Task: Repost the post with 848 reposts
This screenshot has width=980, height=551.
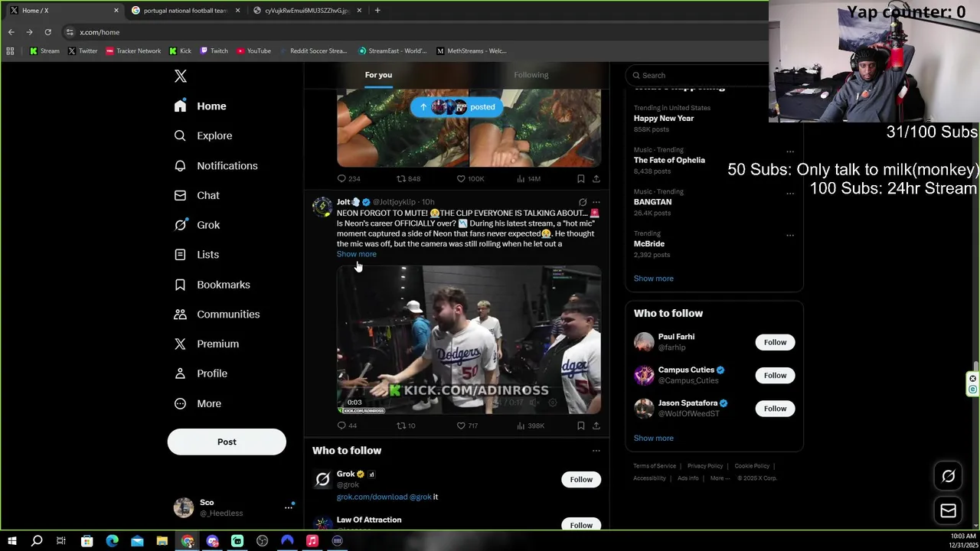Action: point(408,178)
